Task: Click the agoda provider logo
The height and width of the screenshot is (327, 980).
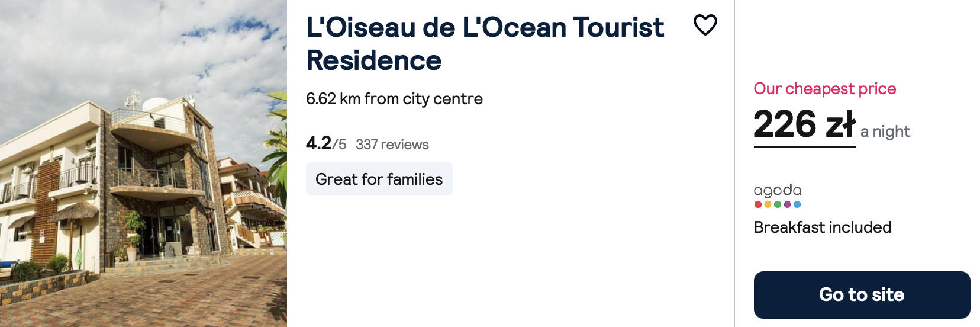Action: [778, 191]
